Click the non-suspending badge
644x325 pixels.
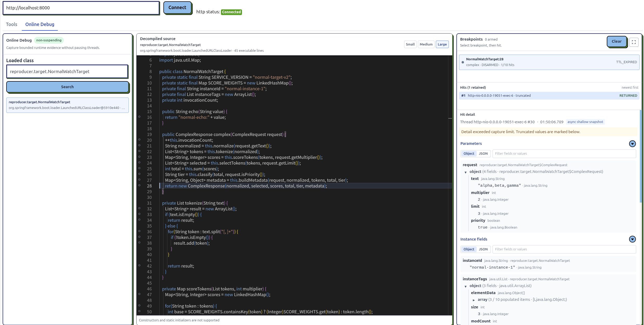49,40
